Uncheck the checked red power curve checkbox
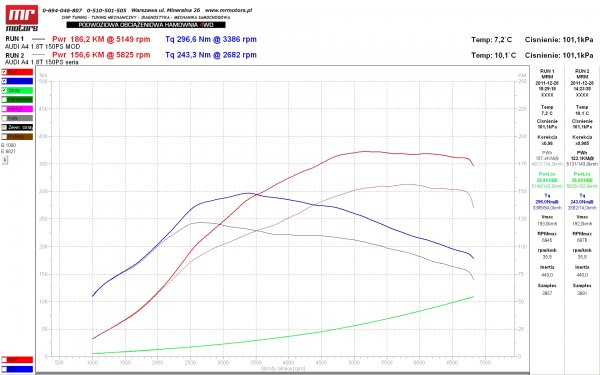Screen dimensions: 600x375 pos(4,72)
